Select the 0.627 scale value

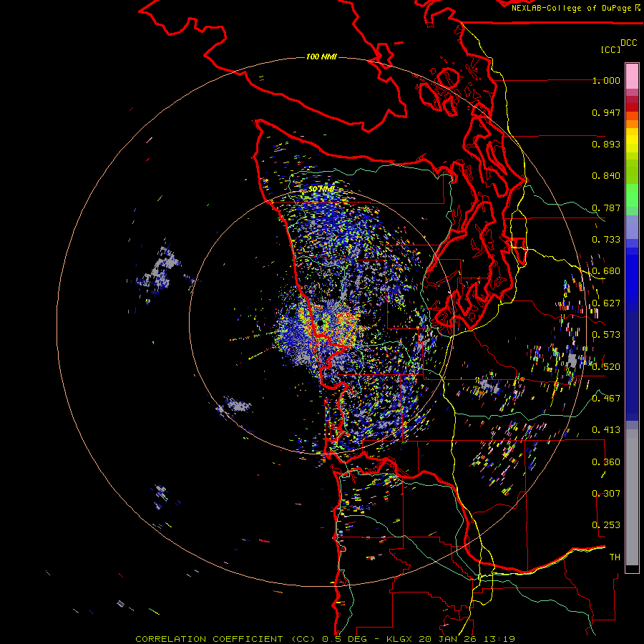(606, 303)
